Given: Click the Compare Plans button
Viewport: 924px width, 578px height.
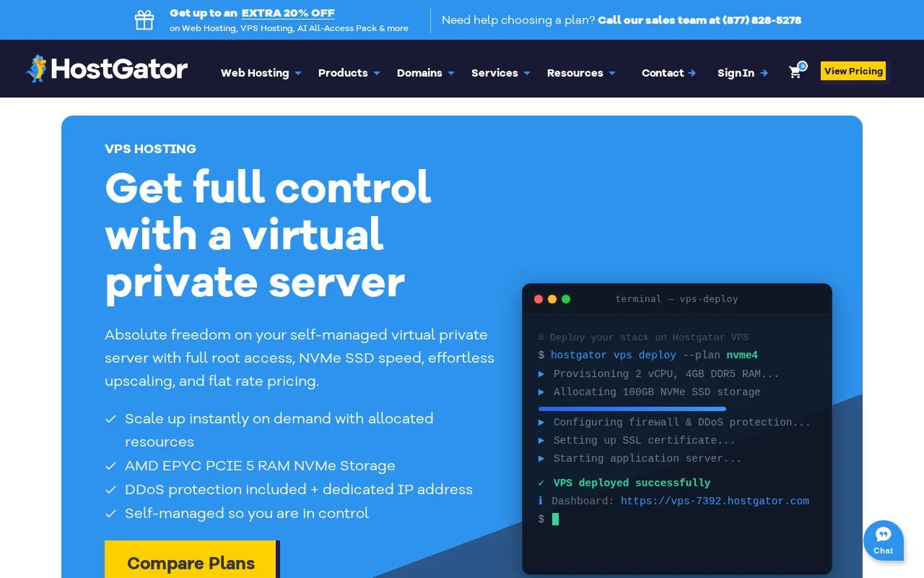Looking at the screenshot, I should pyautogui.click(x=191, y=559).
